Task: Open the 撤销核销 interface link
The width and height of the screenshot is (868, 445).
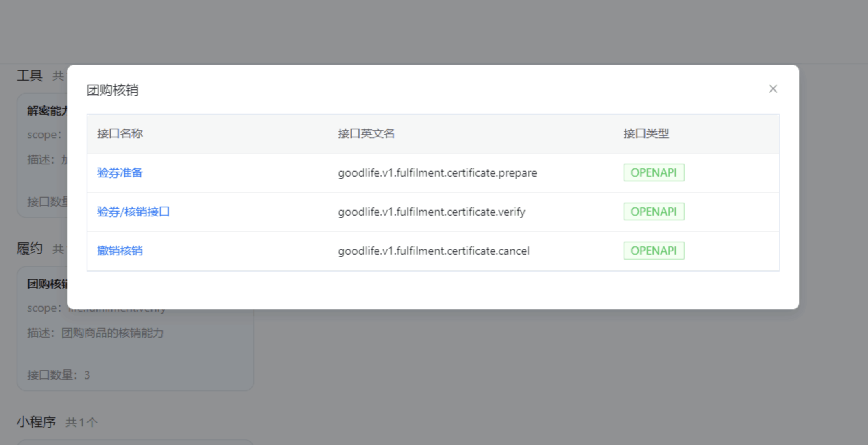Action: point(120,251)
